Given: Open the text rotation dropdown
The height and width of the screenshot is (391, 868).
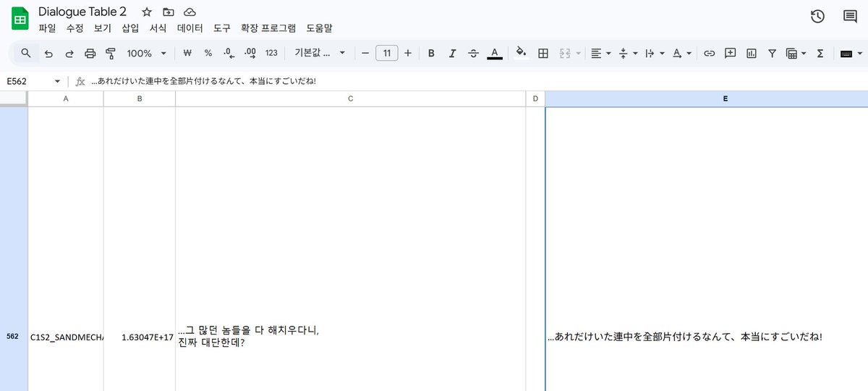Looking at the screenshot, I should [681, 53].
